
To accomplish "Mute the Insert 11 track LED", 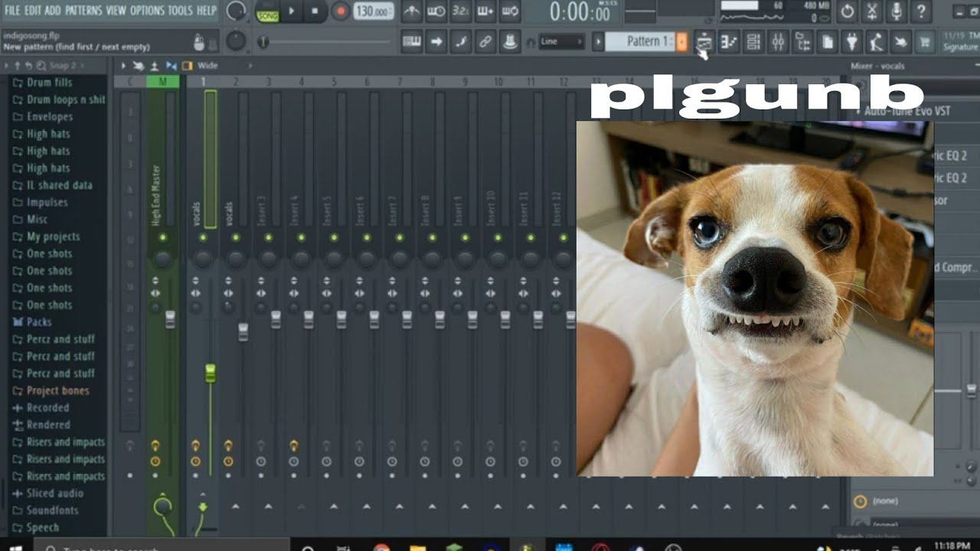I will 531,238.
